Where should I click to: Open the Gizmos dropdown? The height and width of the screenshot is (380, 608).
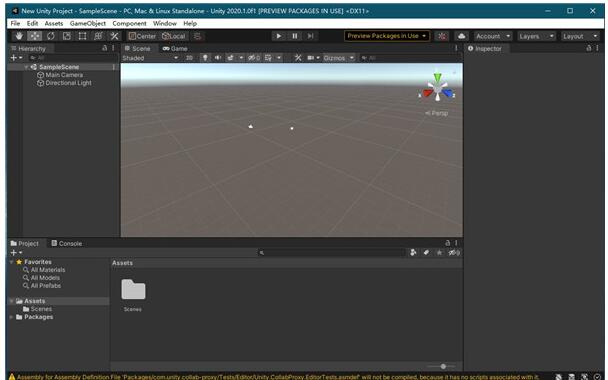(x=339, y=58)
